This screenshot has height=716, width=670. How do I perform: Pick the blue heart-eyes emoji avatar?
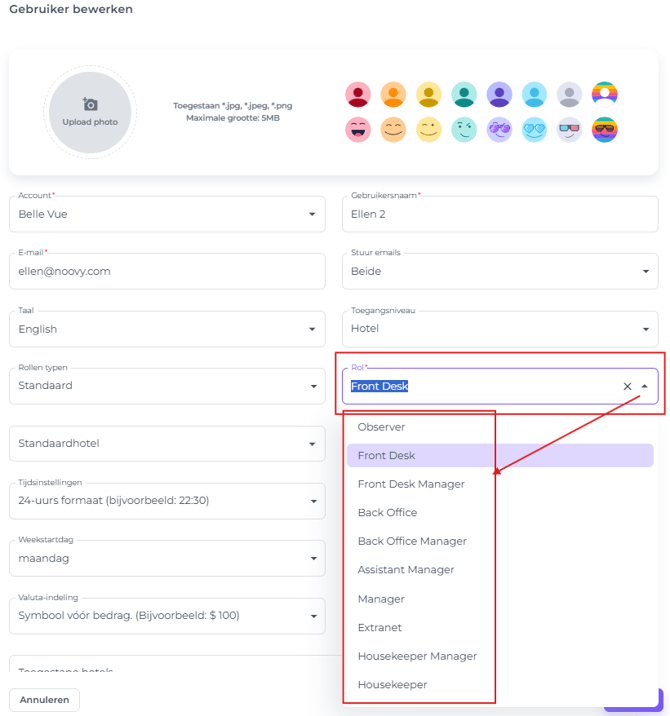(534, 130)
